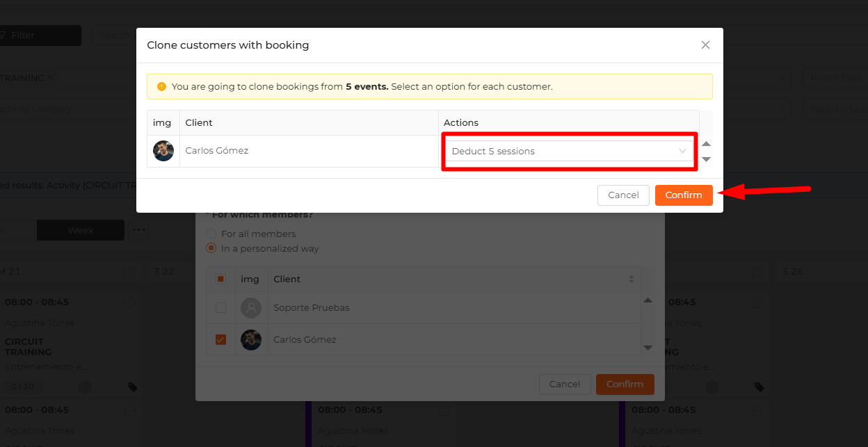The image size is (868, 447).
Task: Click the down arrow beside the Actions column
Action: tap(706, 159)
